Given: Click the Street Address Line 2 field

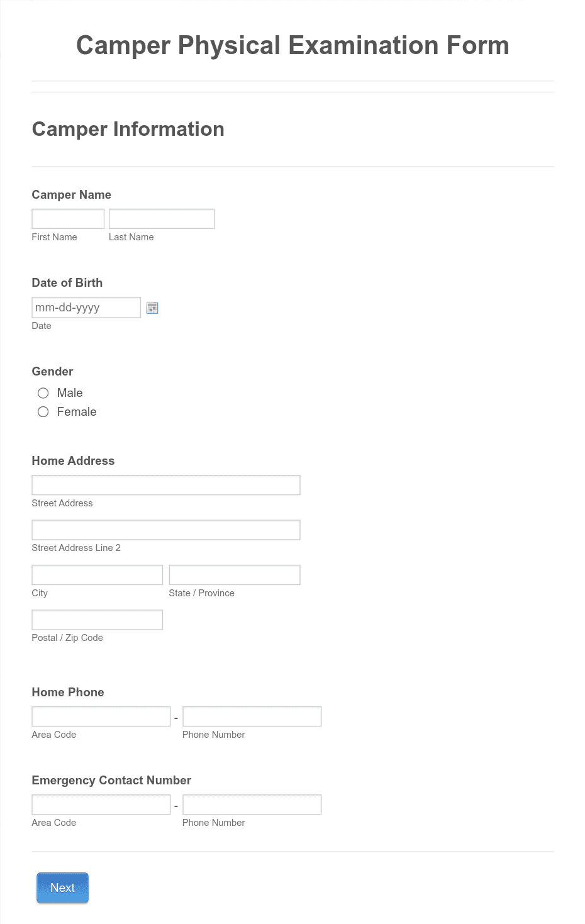Looking at the screenshot, I should tap(165, 530).
